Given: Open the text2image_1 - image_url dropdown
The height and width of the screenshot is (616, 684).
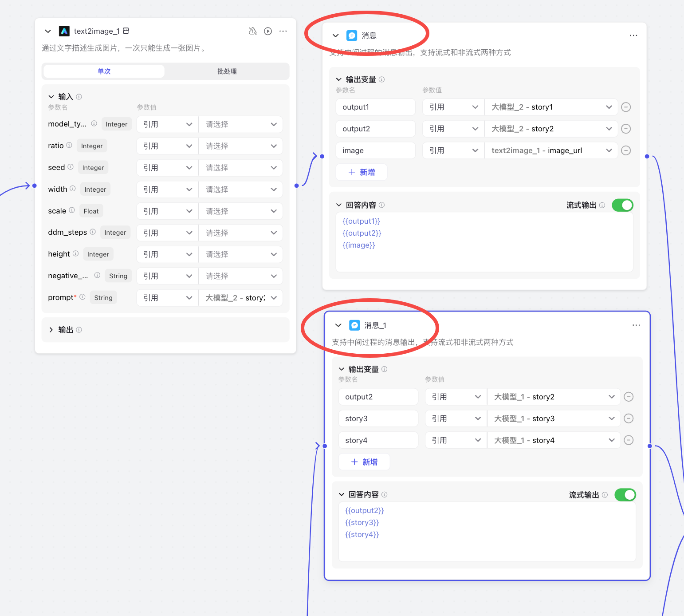Looking at the screenshot, I should [x=551, y=150].
